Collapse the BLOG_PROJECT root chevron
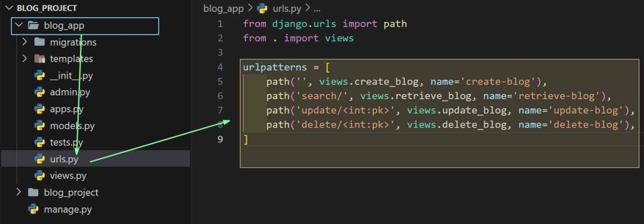This screenshot has width=644, height=224. click(x=8, y=8)
